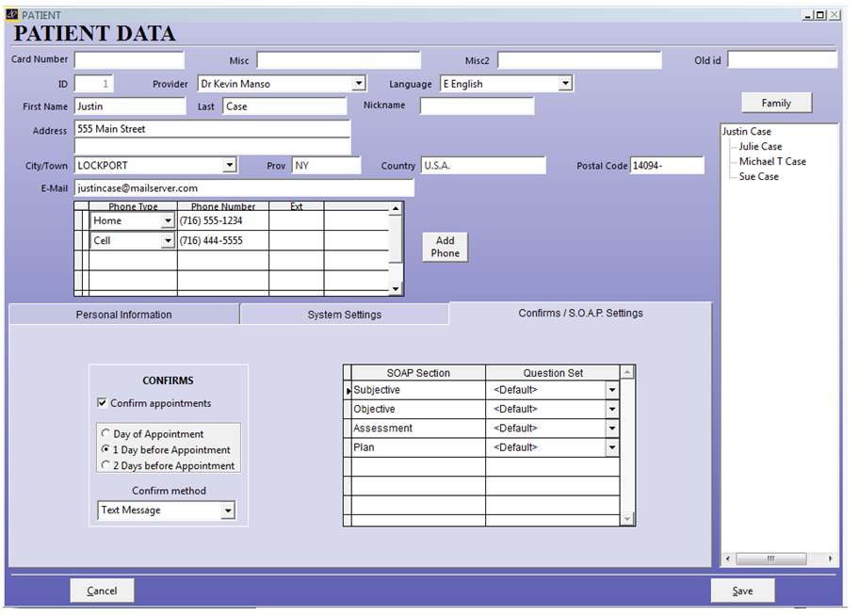Screen dimensions: 859x616
Task: Click the Add Phone button
Action: point(446,247)
